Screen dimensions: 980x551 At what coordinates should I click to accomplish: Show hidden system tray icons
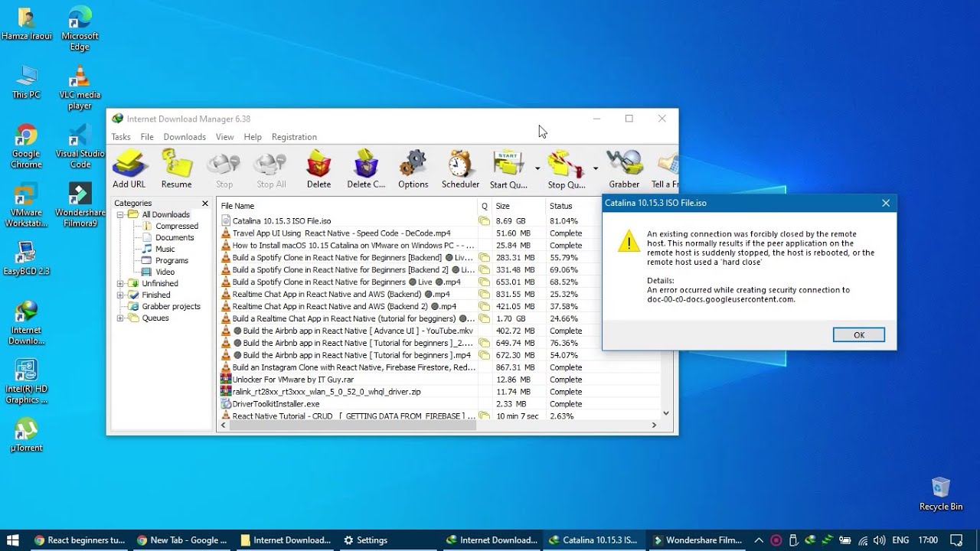[759, 540]
